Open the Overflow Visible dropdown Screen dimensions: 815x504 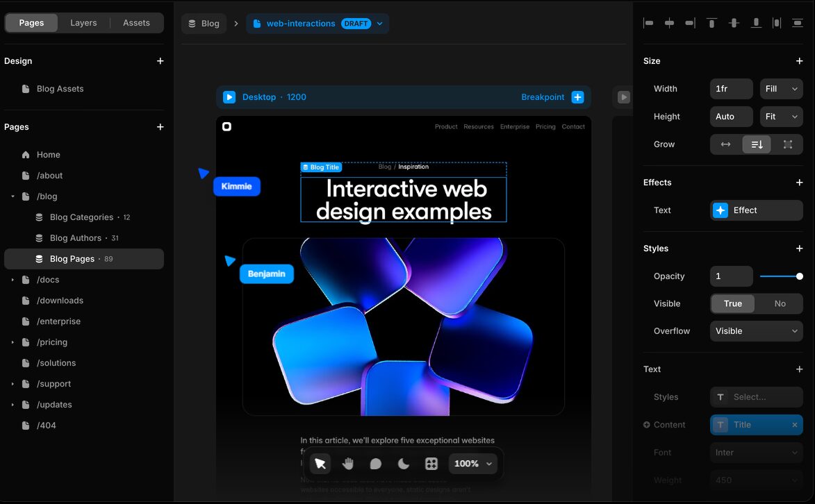[756, 331]
